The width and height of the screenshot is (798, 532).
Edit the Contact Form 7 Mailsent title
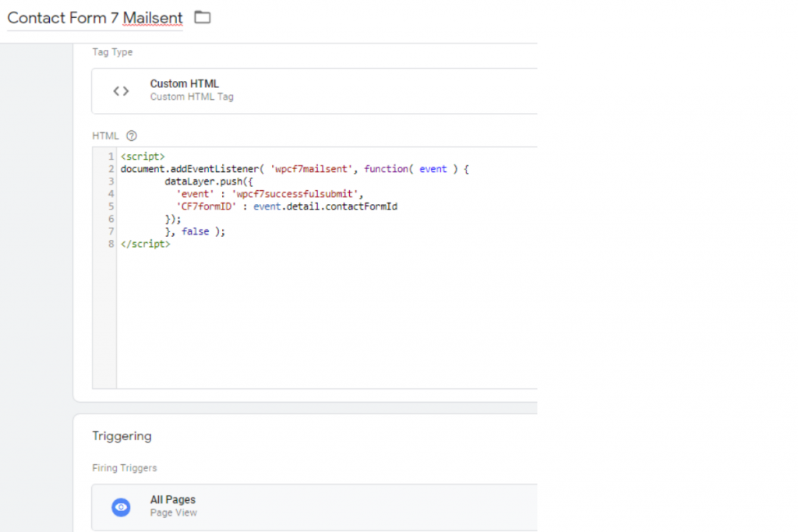click(94, 17)
